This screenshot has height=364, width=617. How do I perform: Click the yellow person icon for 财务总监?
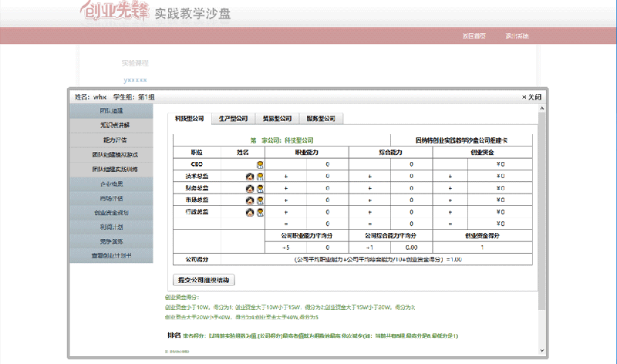coord(260,188)
